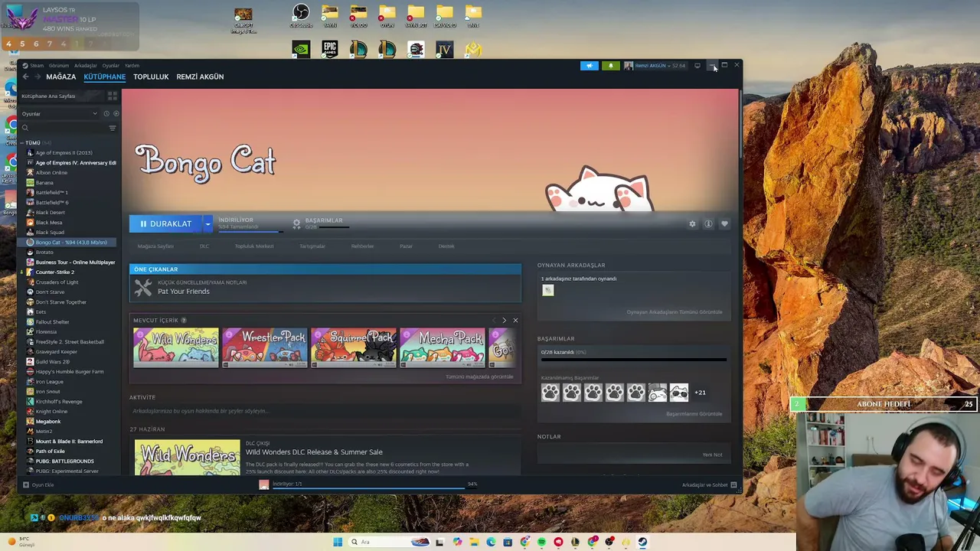Open GTA IV desktop shortcut

pyautogui.click(x=445, y=50)
